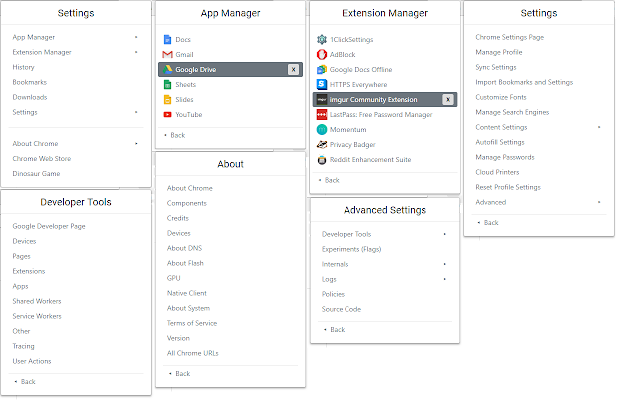Click the AdBlock extension icon
This screenshot has height=400, width=640.
(322, 54)
